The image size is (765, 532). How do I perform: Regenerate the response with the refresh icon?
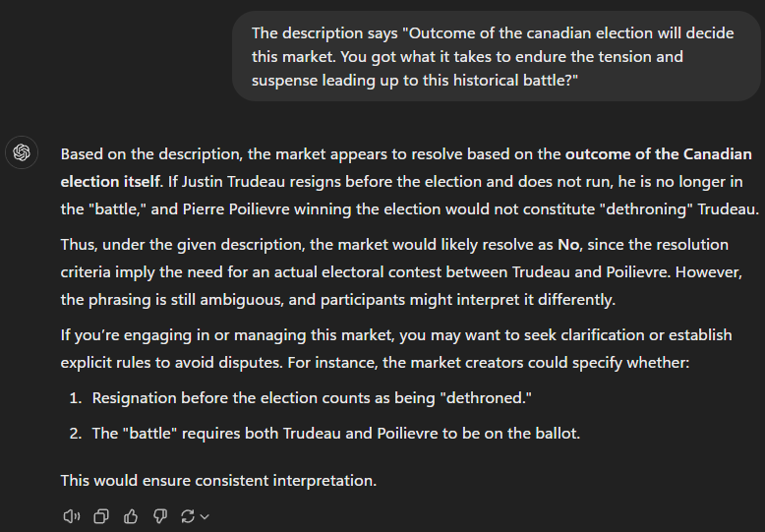point(188,516)
